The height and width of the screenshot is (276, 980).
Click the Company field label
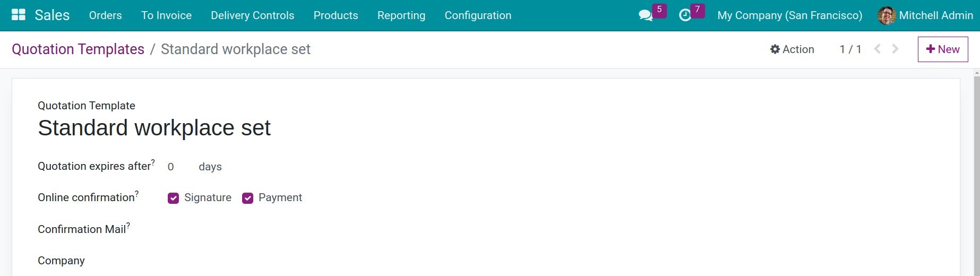pyautogui.click(x=61, y=261)
